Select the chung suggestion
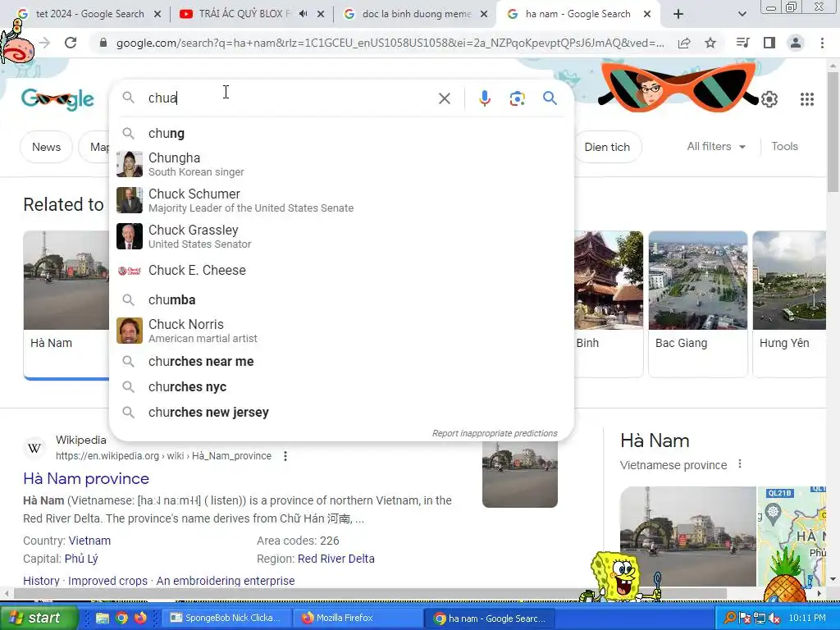The height and width of the screenshot is (630, 840). click(341, 133)
